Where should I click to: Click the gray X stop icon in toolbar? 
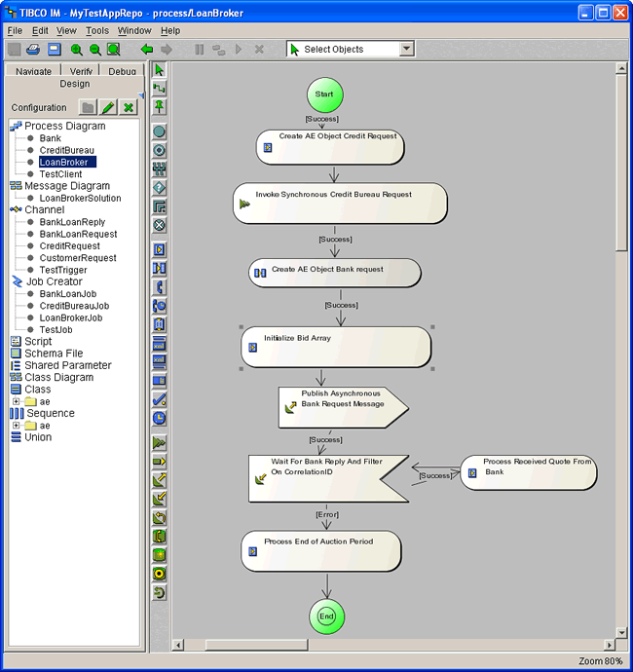point(259,50)
